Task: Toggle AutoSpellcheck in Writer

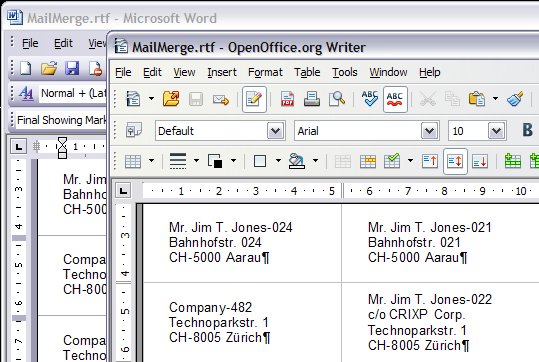Action: pos(395,99)
